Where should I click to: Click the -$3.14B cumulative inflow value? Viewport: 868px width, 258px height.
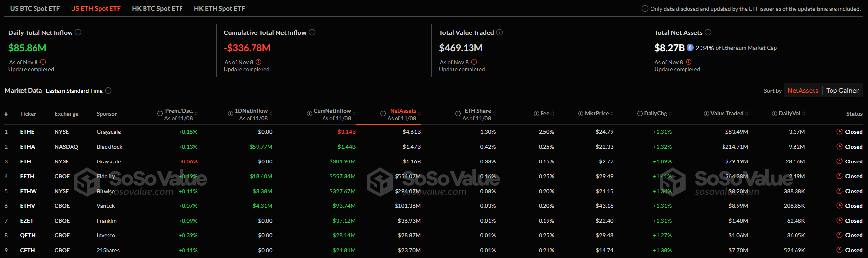coord(346,132)
